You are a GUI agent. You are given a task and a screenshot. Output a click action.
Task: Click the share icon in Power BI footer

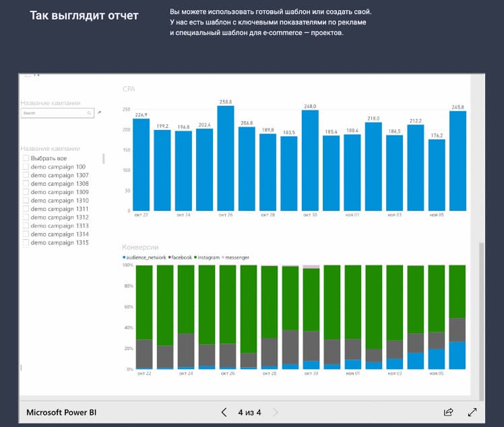[448, 412]
